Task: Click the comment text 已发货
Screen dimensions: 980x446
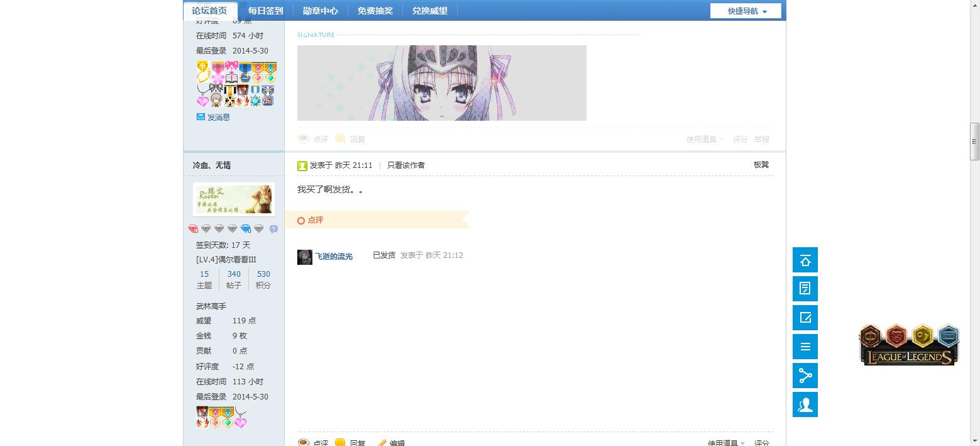Action: (x=384, y=255)
